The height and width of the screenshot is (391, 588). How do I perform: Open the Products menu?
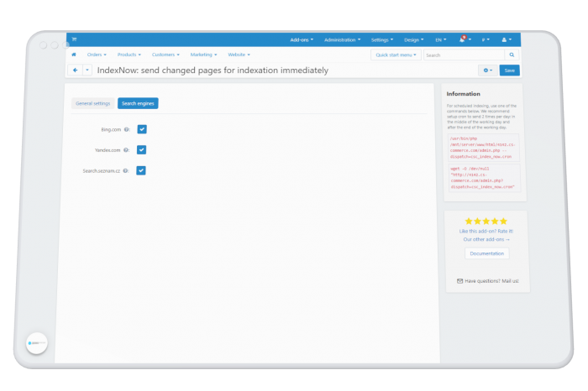[129, 55]
